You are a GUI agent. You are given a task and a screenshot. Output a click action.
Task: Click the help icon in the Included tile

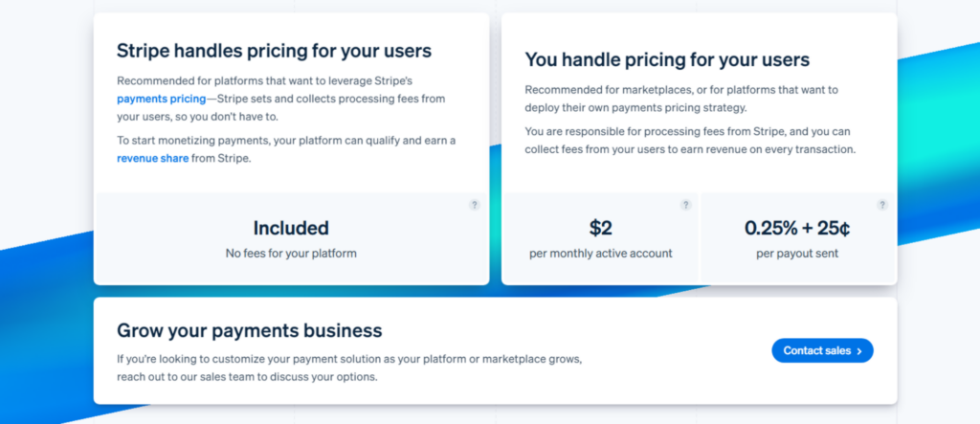474,205
